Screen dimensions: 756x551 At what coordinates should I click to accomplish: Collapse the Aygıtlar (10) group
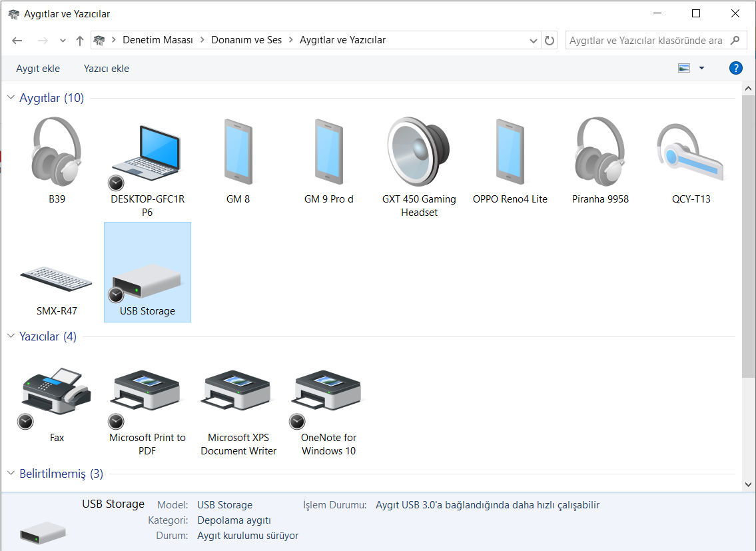11,97
